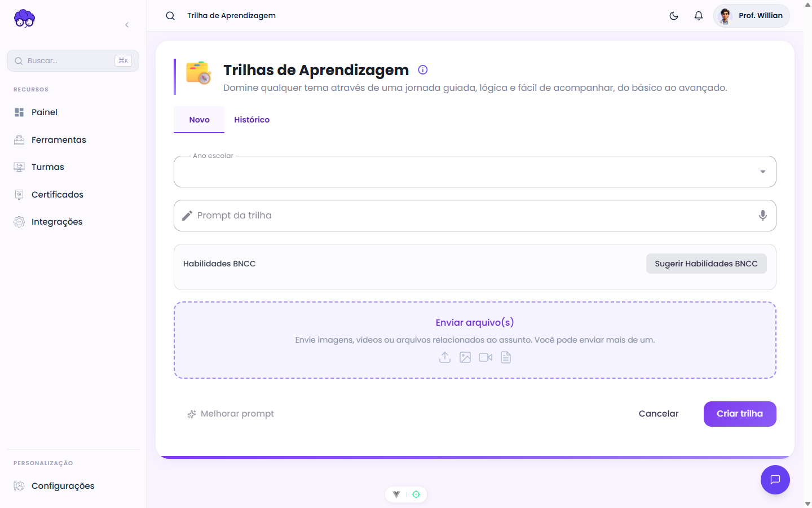Image resolution: width=812 pixels, height=508 pixels.
Task: Click the green target inspector icon at the bottom
Action: pyautogui.click(x=416, y=494)
